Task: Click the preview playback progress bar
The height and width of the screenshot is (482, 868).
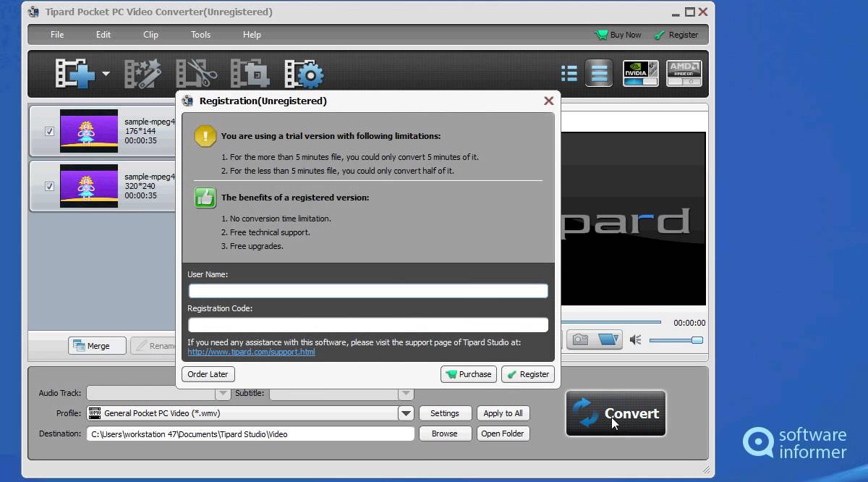Action: click(611, 322)
